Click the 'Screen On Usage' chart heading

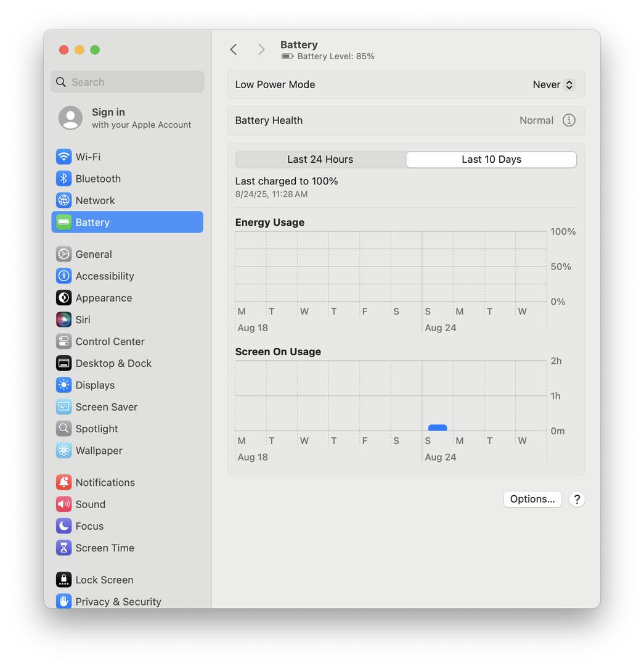pos(278,351)
